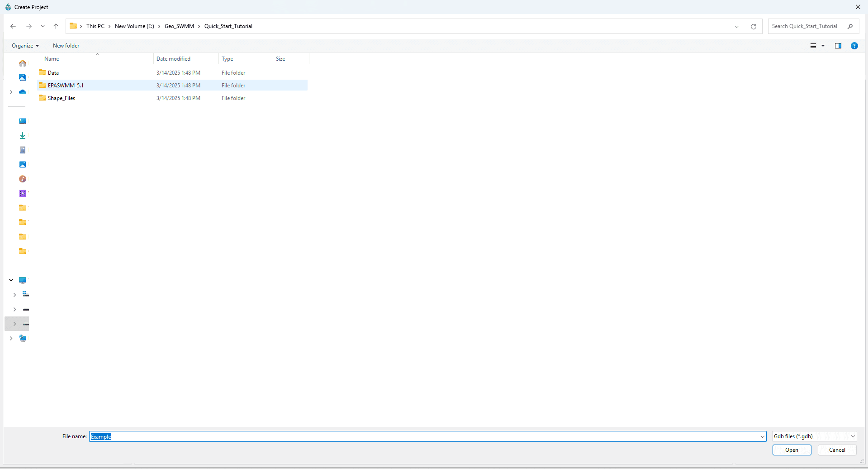This screenshot has height=469, width=868.
Task: Toggle the preview pane on
Action: (x=838, y=46)
